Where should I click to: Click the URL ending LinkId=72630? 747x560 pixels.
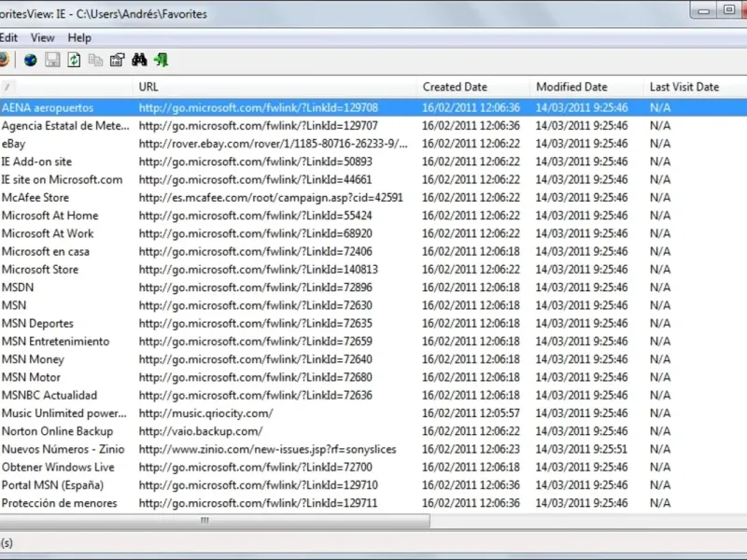pos(255,306)
